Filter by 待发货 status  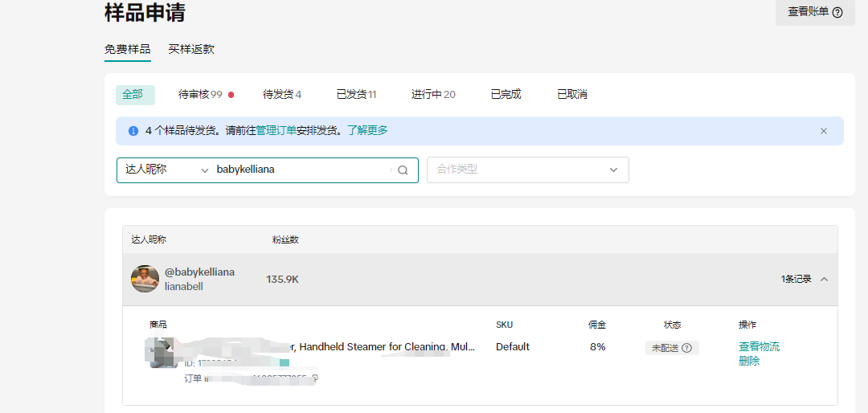pos(281,95)
